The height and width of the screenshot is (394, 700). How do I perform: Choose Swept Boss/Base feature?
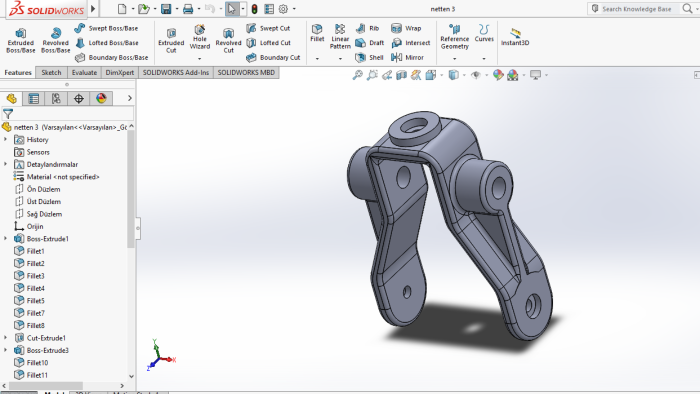[x=106, y=28]
